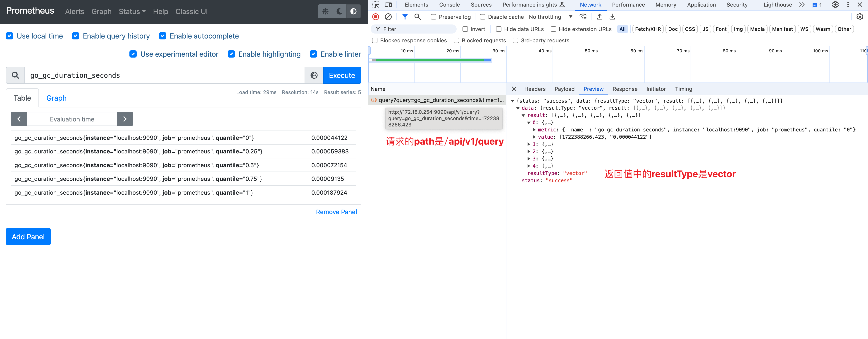Click the Evaluation time input field
Viewport: 868px width, 339px height.
click(72, 119)
